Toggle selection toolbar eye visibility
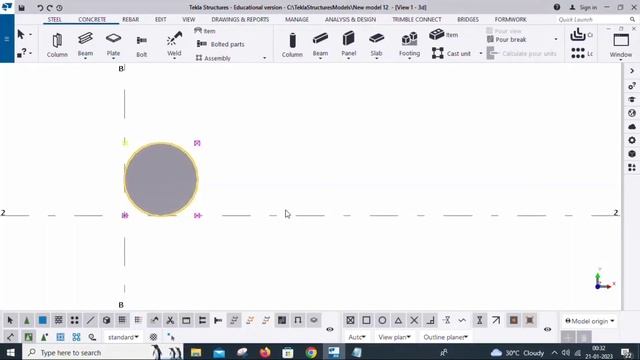The image size is (640, 360). click(330, 329)
